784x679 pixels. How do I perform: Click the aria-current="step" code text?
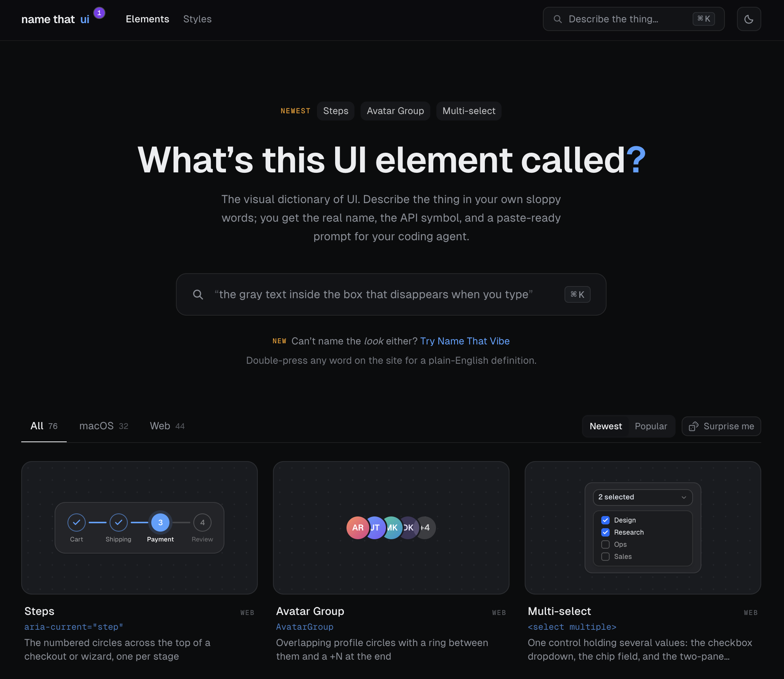(x=74, y=627)
